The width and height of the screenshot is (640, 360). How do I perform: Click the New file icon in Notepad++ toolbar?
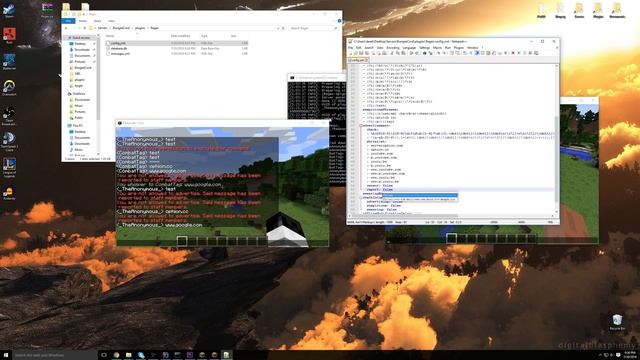coord(351,53)
